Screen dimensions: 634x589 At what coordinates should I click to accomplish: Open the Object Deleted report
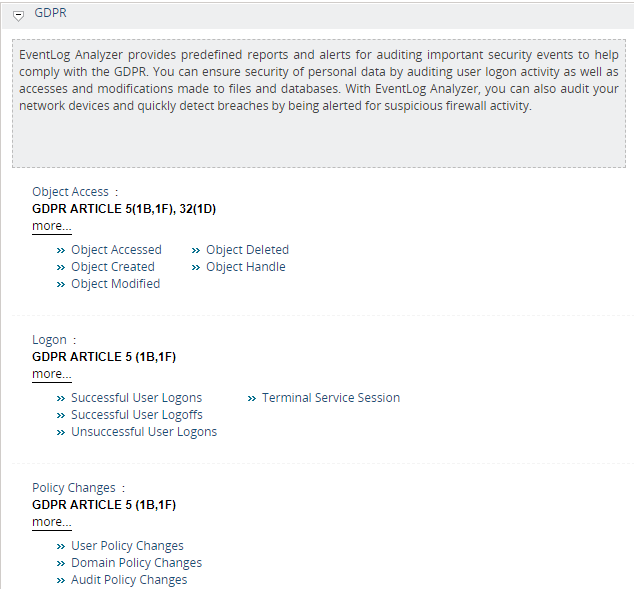click(247, 250)
